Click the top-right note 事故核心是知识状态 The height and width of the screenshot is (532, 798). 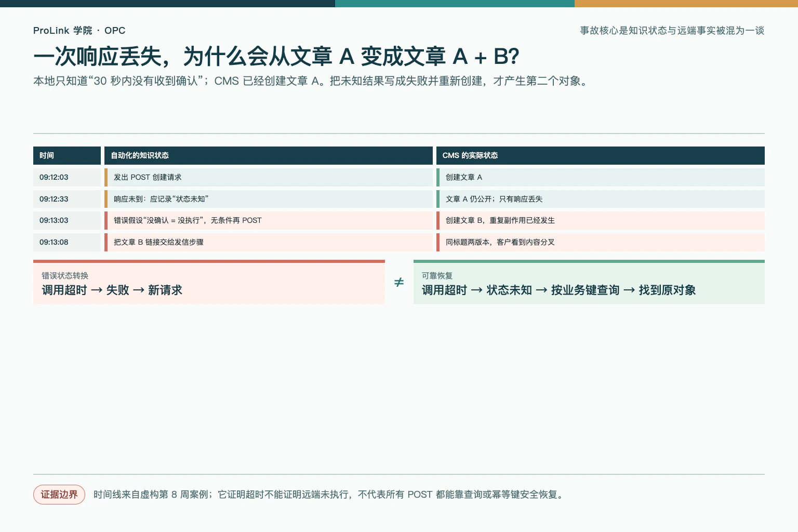click(x=672, y=31)
